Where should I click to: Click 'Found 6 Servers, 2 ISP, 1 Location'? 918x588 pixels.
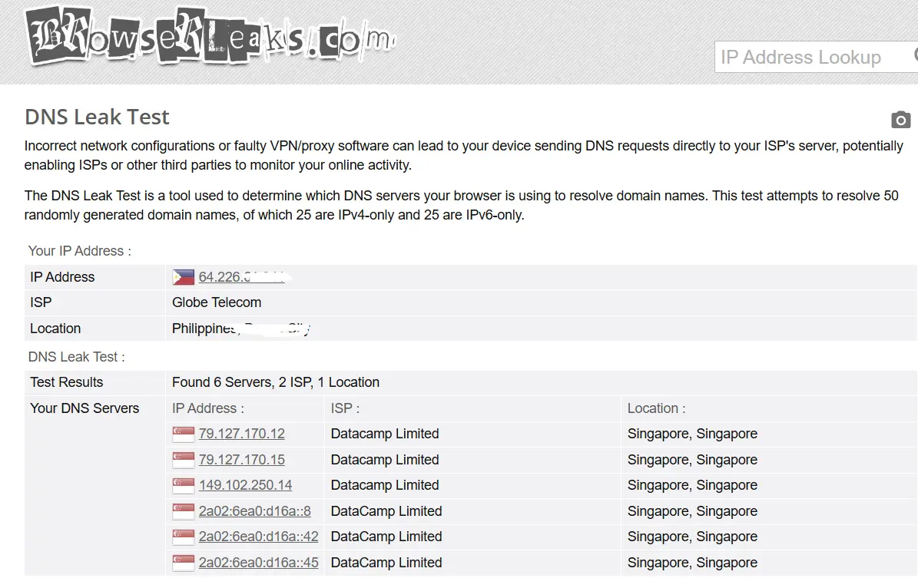tap(276, 382)
